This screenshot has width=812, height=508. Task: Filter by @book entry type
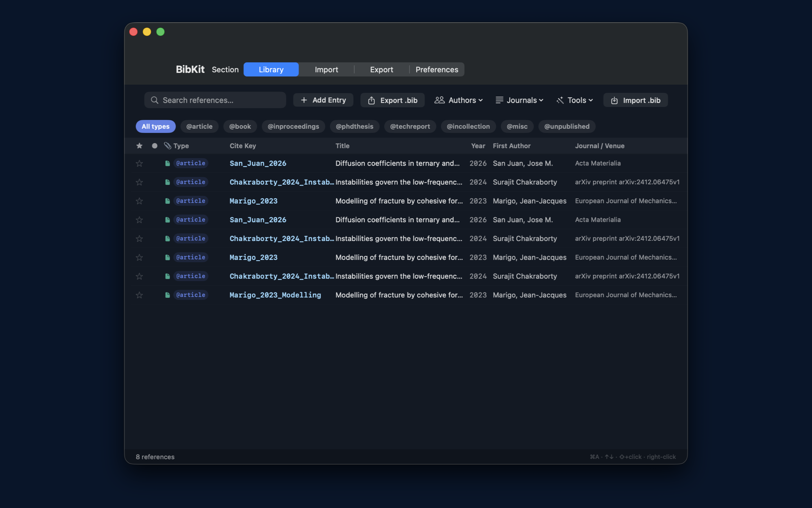[x=240, y=126]
